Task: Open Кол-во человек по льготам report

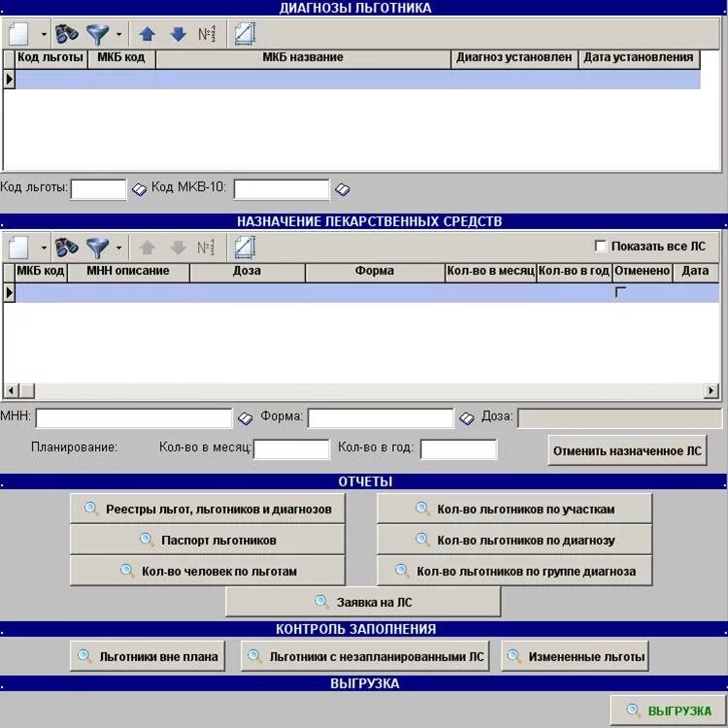Action: 208,571
